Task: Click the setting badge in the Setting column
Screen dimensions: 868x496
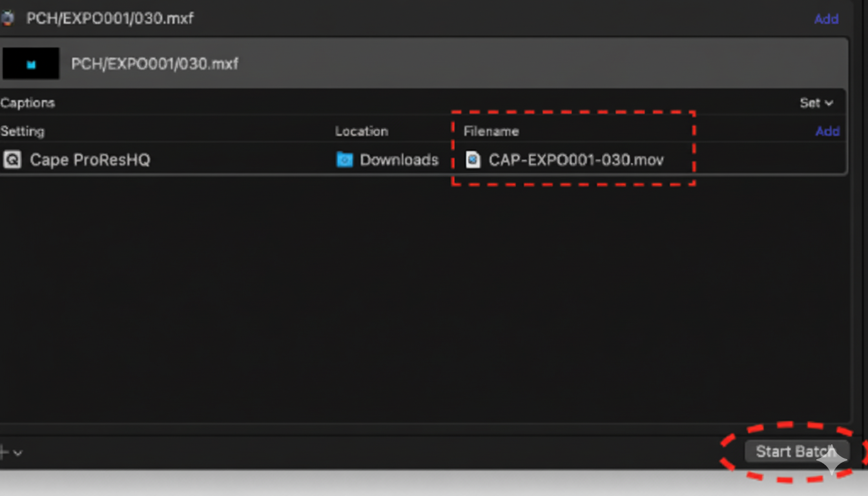Action: coord(12,160)
